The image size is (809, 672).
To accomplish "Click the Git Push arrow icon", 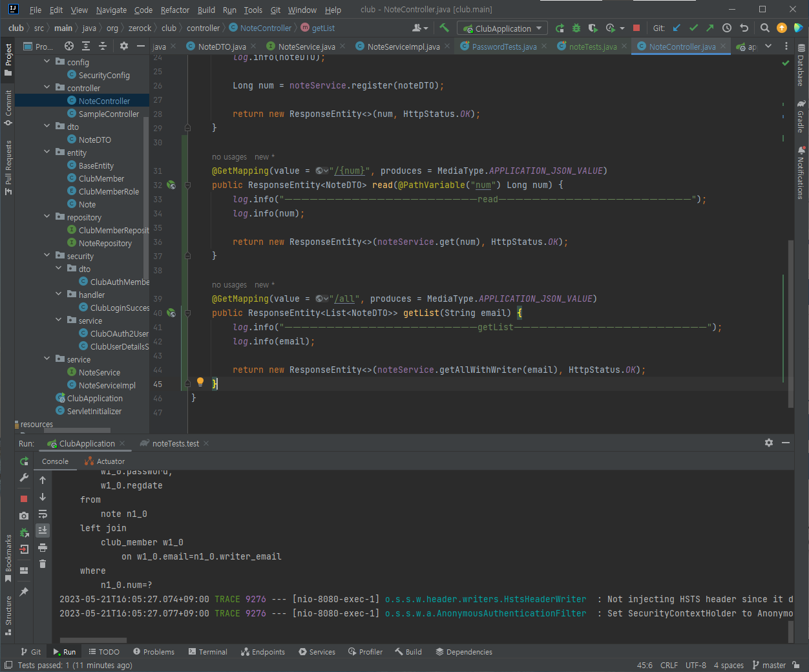I will tap(710, 28).
